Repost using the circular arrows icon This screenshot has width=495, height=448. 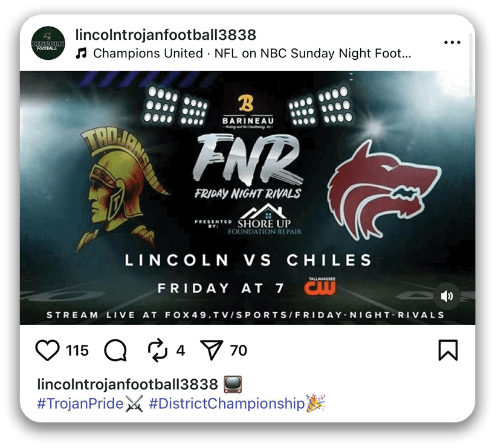(158, 350)
